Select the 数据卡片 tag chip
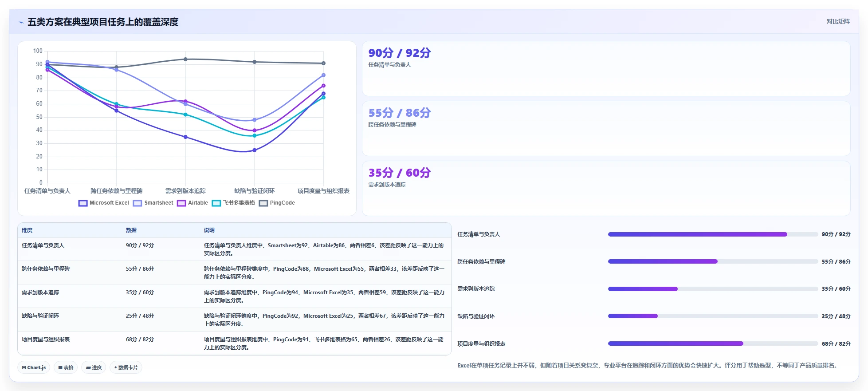868x391 pixels. [126, 367]
